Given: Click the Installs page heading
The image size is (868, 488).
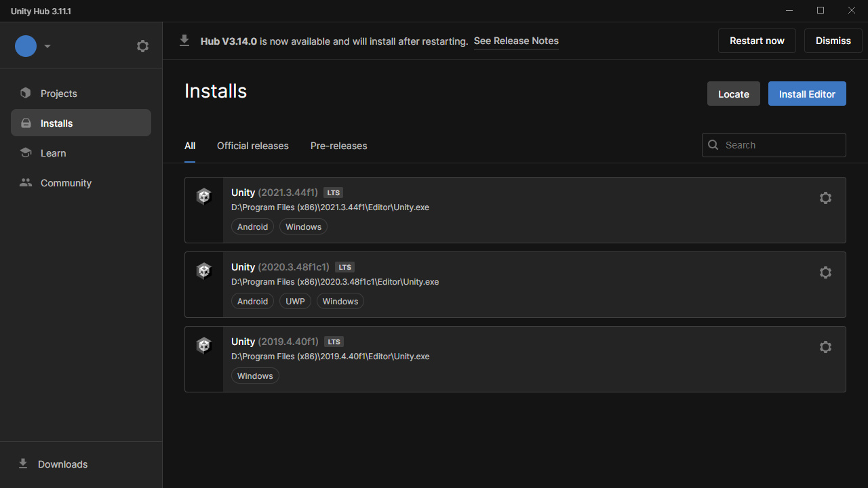Looking at the screenshot, I should 216,91.
